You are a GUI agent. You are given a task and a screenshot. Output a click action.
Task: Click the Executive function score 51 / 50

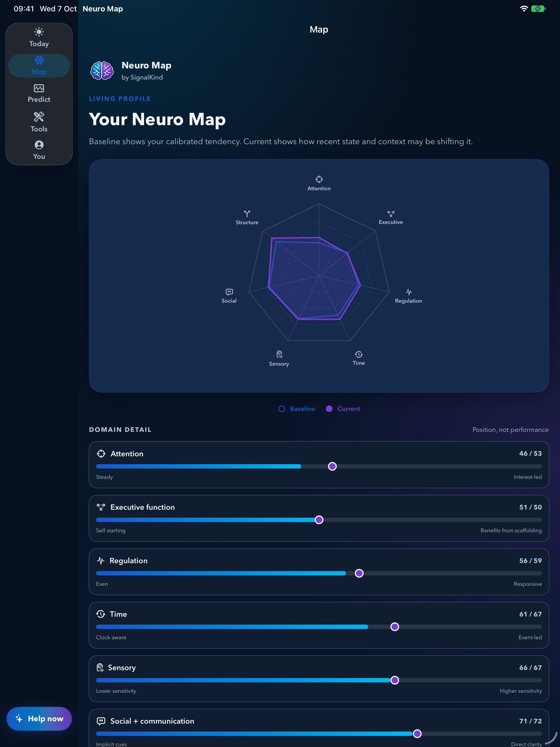530,507
